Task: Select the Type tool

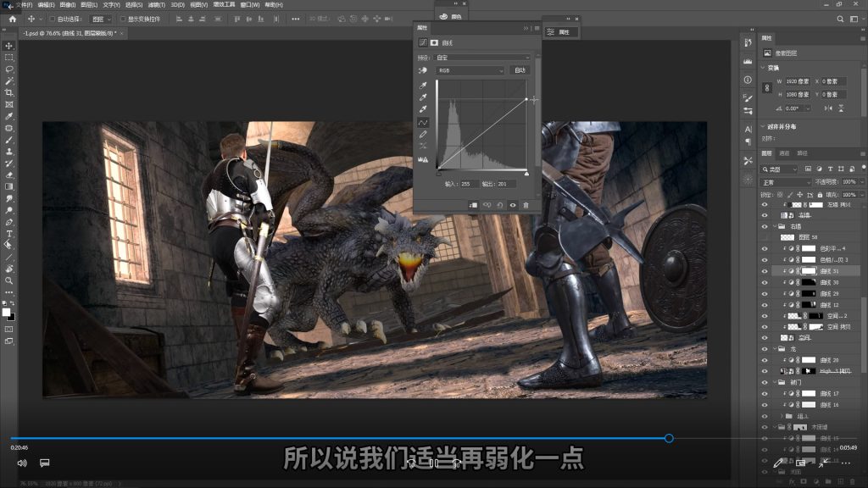Action: point(9,233)
